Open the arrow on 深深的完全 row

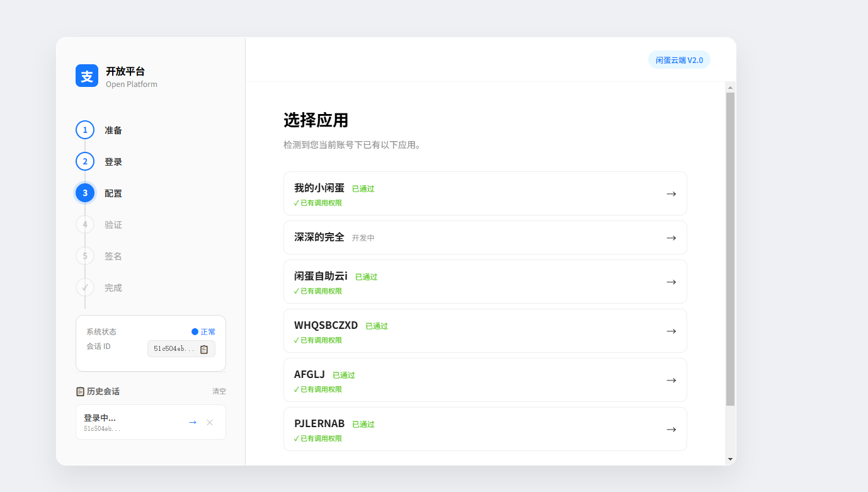(x=671, y=237)
